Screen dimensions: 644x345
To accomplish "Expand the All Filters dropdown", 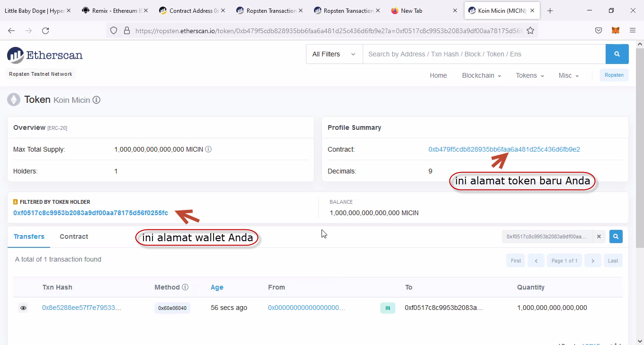I will point(334,54).
